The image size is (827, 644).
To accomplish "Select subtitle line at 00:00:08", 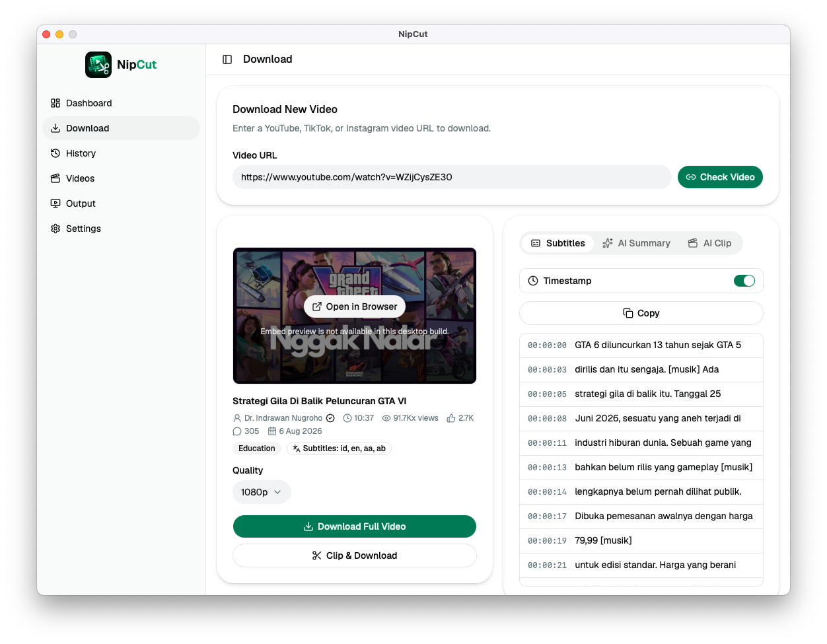I will (641, 419).
